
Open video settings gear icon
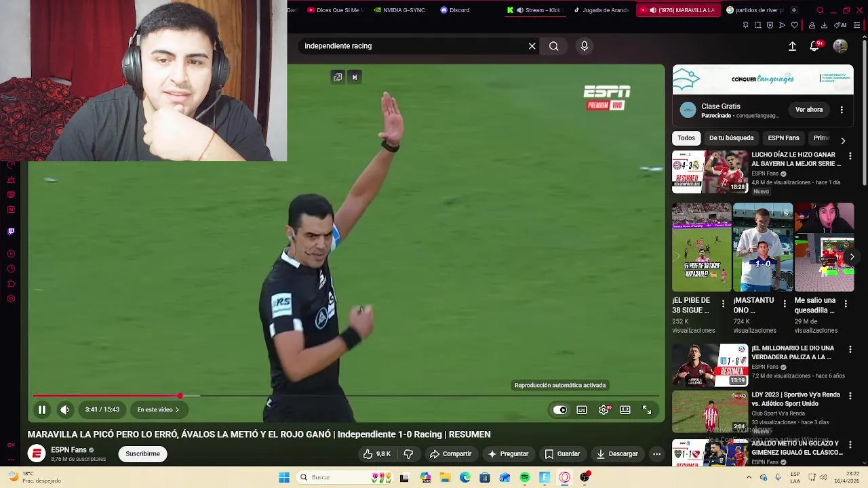(604, 409)
